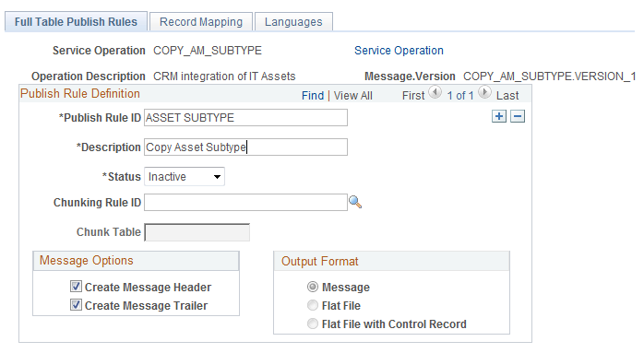644x353 pixels.
Task: Toggle the Create Message Header checkbox
Action: (x=76, y=287)
